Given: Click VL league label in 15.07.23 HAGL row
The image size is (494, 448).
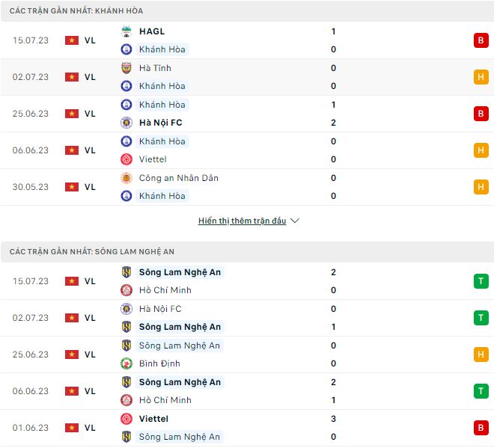Looking at the screenshot, I should [90, 40].
